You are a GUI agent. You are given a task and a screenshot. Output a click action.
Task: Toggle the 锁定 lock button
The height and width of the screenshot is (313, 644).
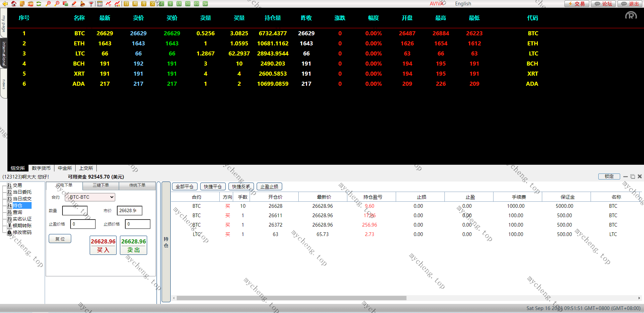(x=609, y=177)
